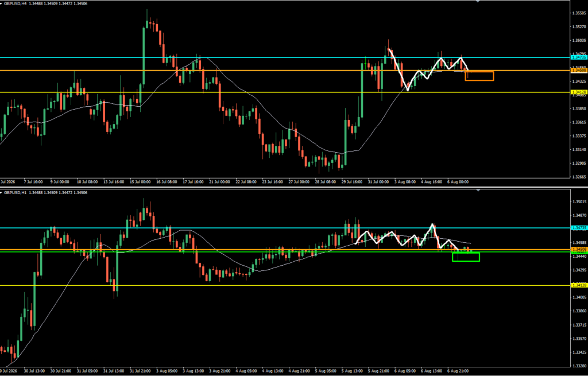Click the divider between H4 and H1 charts

click(294, 188)
